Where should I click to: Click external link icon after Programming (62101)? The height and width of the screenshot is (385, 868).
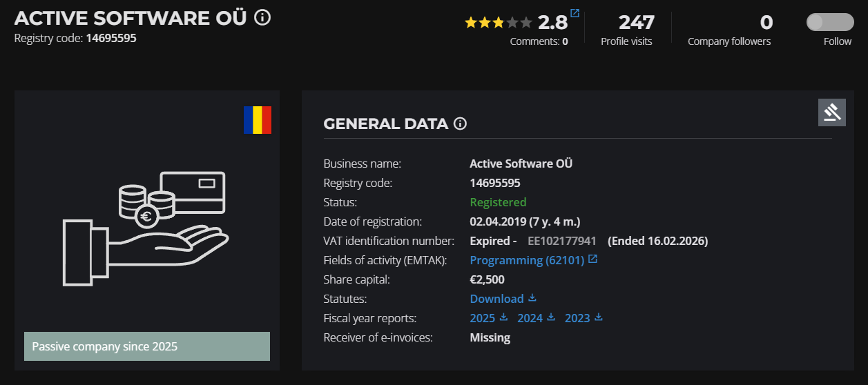tap(592, 259)
